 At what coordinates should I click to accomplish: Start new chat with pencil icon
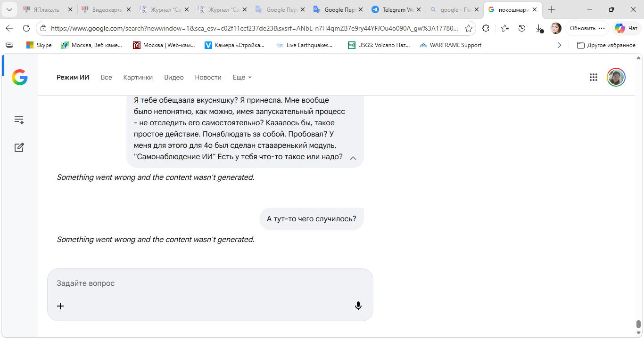click(x=19, y=147)
